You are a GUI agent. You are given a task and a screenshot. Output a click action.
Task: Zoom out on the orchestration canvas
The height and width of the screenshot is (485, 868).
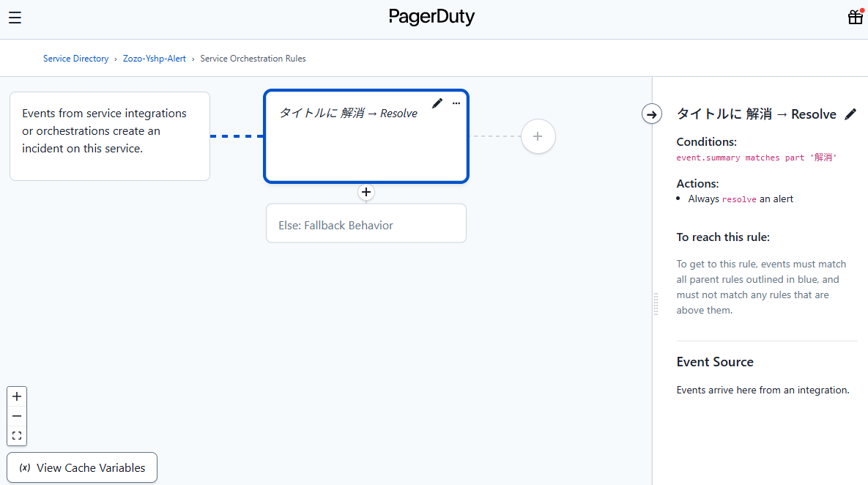click(x=17, y=416)
